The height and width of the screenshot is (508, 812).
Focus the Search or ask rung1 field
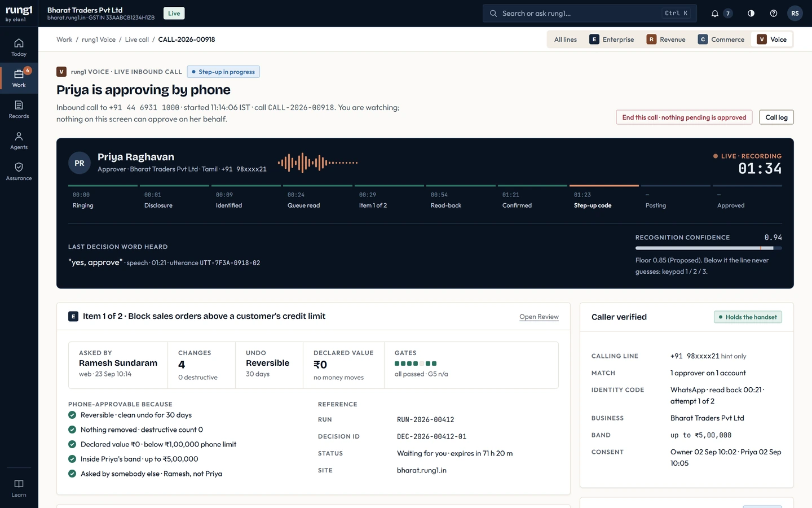(589, 14)
